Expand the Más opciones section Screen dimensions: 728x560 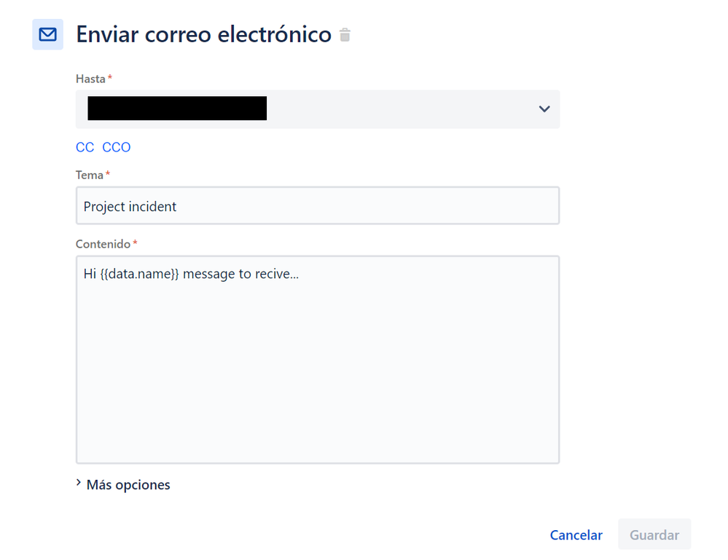point(128,484)
